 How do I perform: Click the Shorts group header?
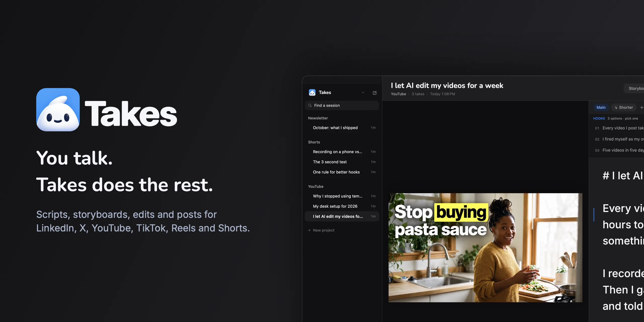pos(314,142)
